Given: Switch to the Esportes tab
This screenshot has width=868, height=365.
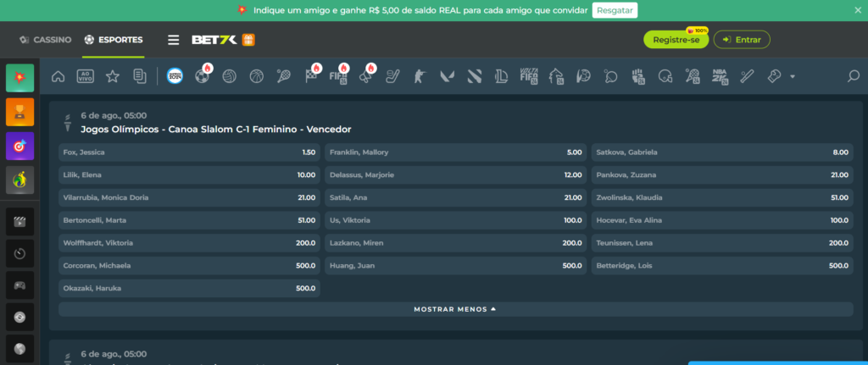Looking at the screenshot, I should click(114, 40).
